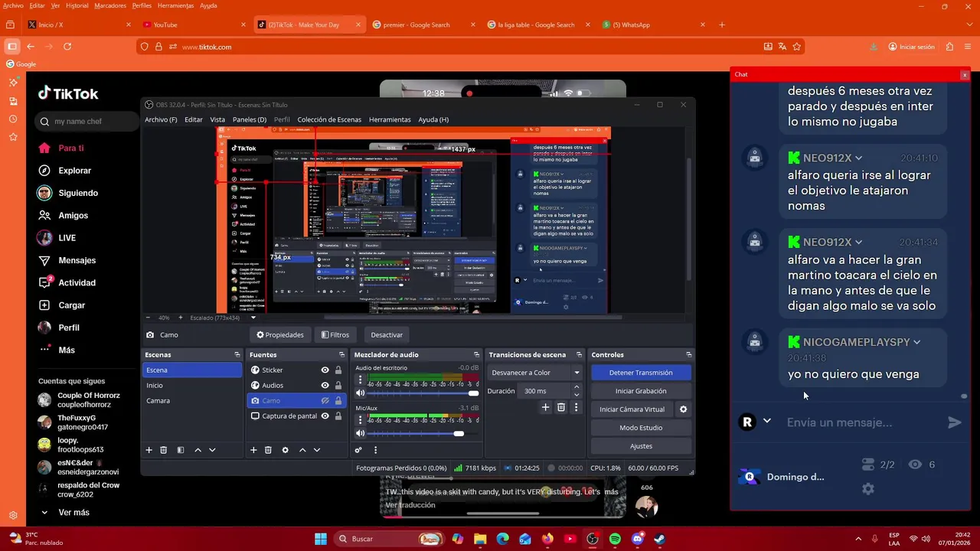Open Explorar in TikTok sidebar
The width and height of the screenshot is (980, 551).
[74, 171]
